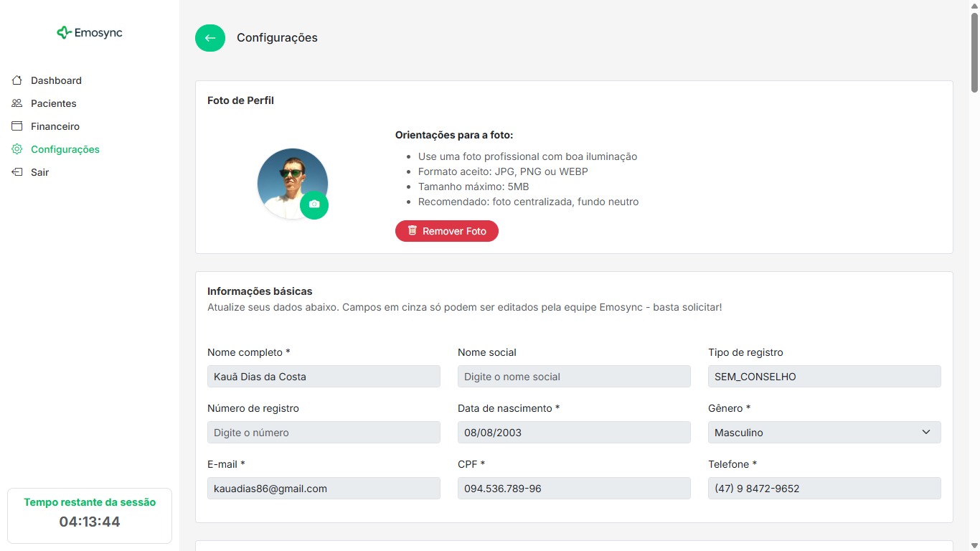Click the Telefone input field
The image size is (980, 551).
(824, 489)
